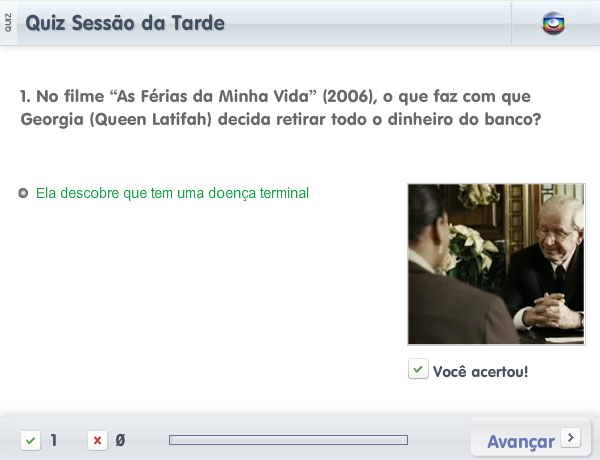Click the quiz progress bar

coord(288,440)
